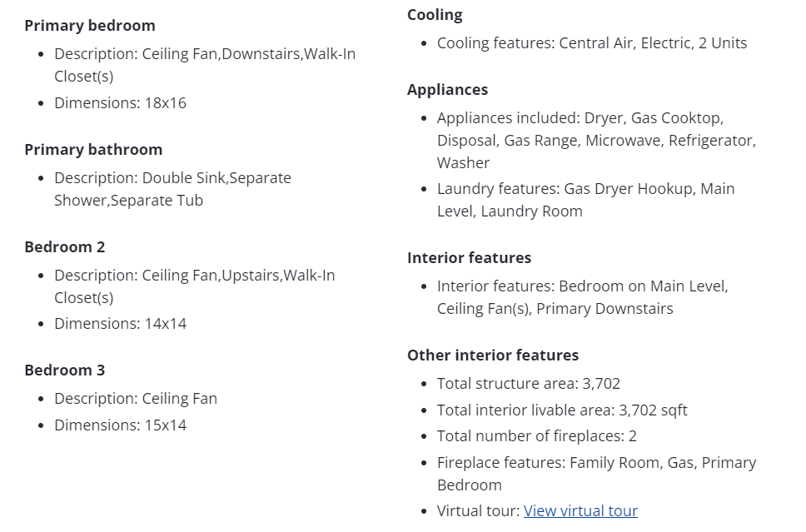Click the Primary bathroom heading
Screen dimensions: 806x532
click(93, 150)
